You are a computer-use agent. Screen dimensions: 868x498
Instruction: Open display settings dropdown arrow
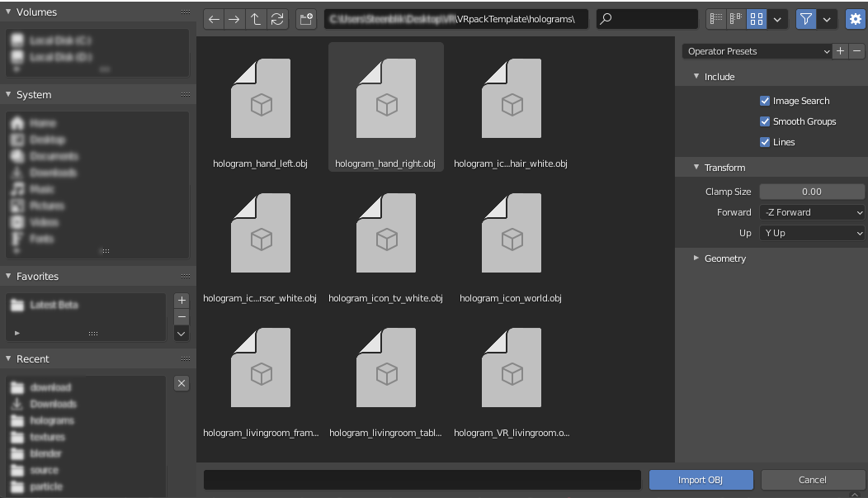click(777, 19)
